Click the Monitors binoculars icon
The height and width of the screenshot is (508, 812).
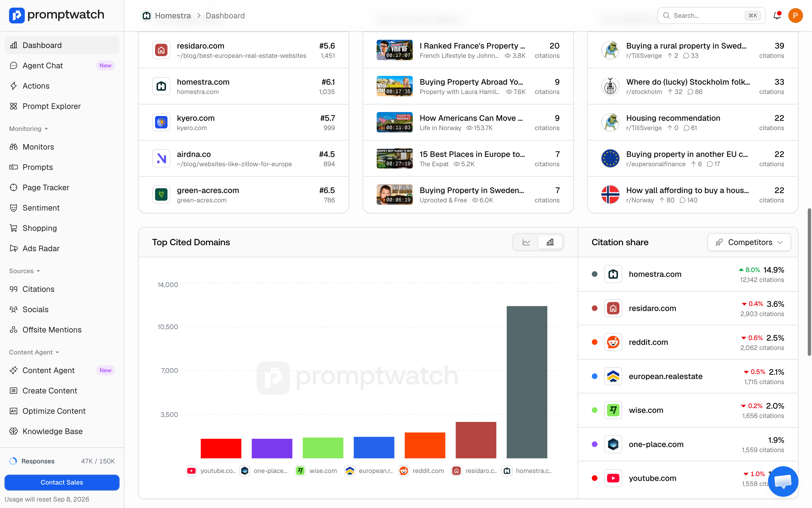click(14, 147)
